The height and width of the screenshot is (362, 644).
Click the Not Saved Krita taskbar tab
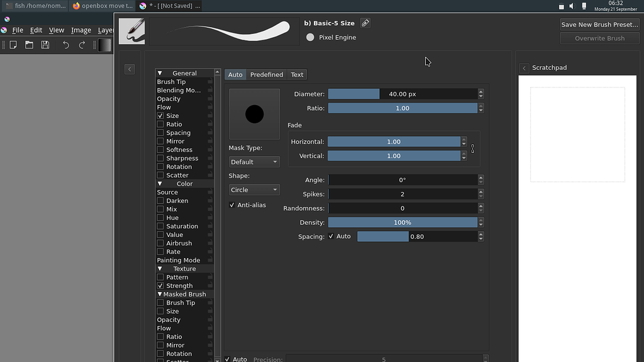click(170, 6)
